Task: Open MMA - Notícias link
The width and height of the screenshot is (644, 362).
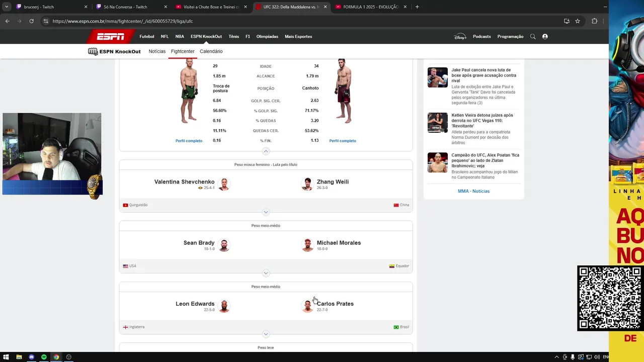Action: pos(473,191)
